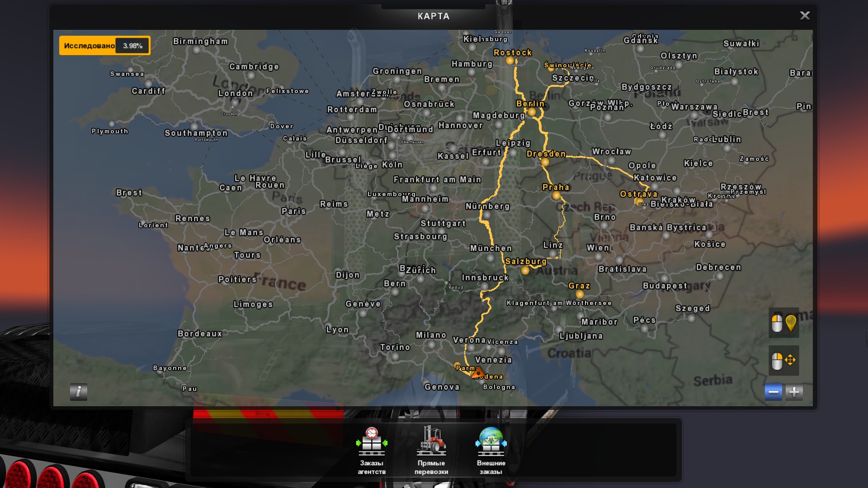Click the Graz city marker

(x=580, y=294)
